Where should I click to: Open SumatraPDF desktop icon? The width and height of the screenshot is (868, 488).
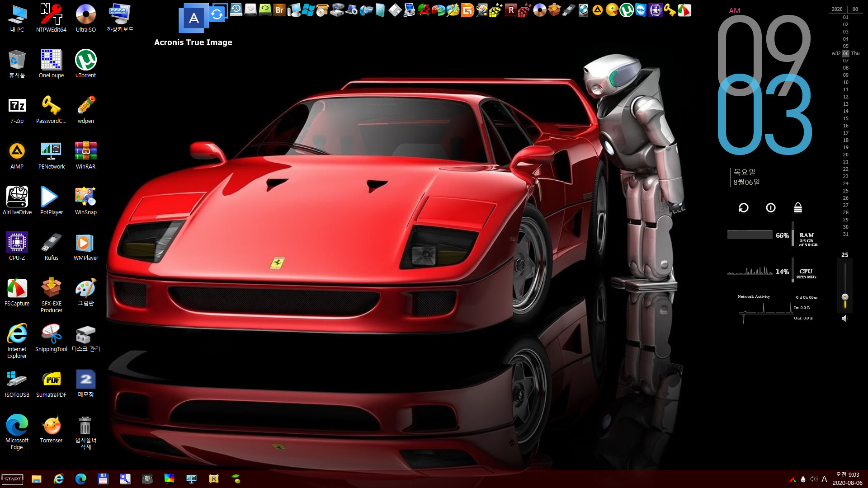pos(51,383)
